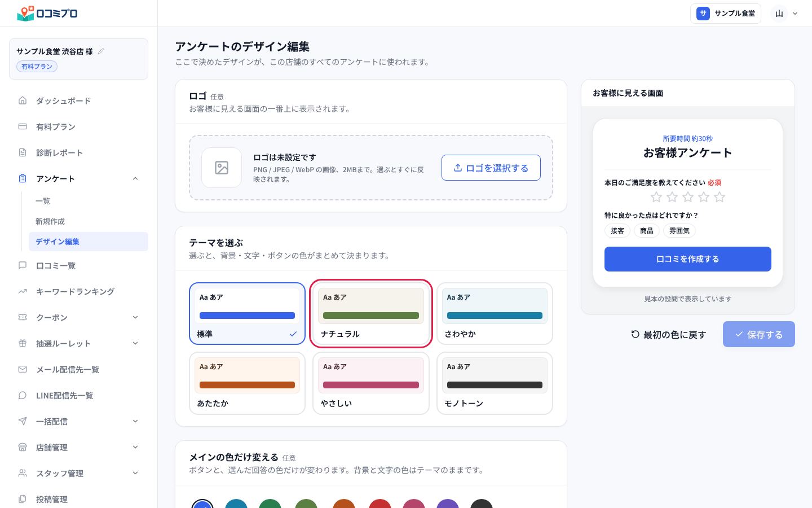The image size is (812, 508).
Task: Click the dashed logo upload drop area
Action: [x=371, y=168]
